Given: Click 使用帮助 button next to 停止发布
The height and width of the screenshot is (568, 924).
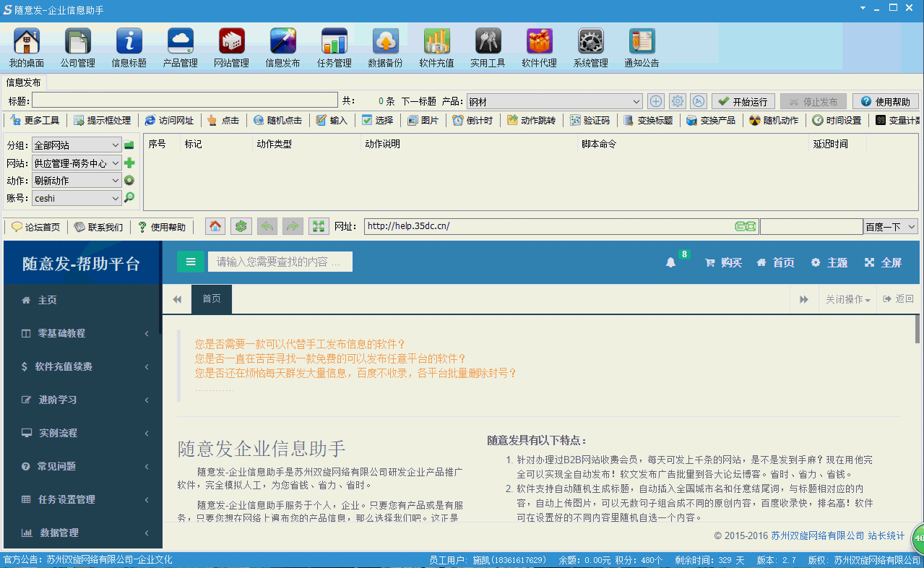Looking at the screenshot, I should tap(886, 101).
